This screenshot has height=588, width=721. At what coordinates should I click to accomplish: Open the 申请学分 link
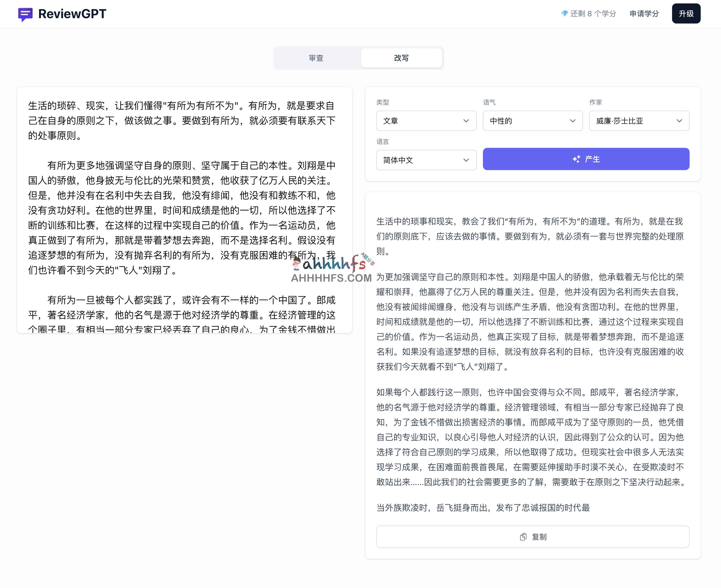(644, 13)
